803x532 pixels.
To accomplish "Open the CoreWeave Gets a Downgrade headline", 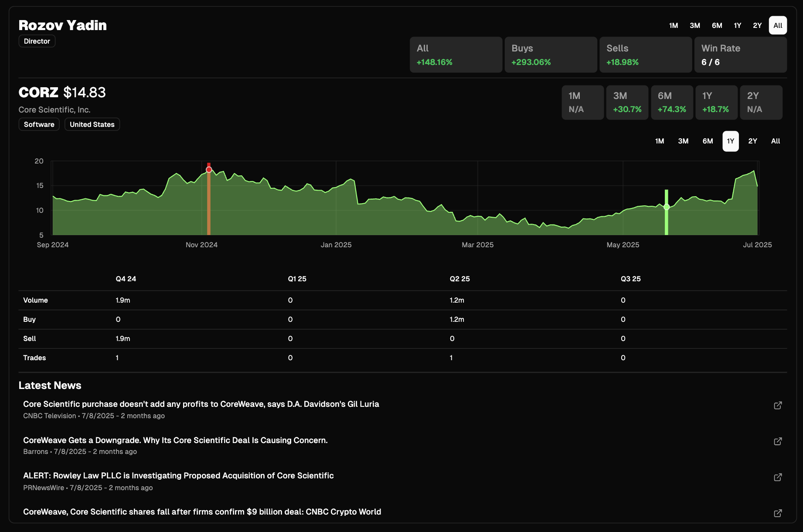I will pos(175,440).
